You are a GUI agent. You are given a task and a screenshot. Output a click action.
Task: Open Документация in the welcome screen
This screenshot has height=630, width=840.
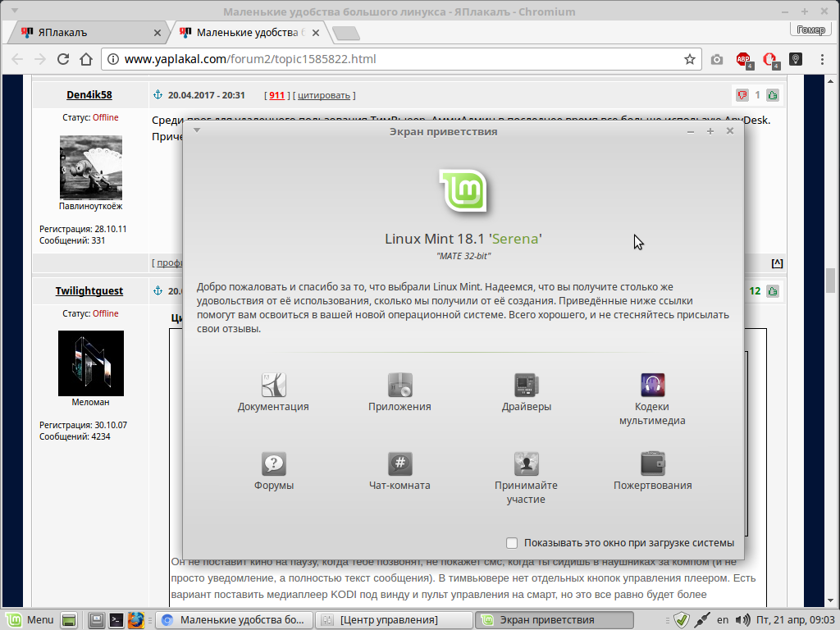tap(273, 393)
